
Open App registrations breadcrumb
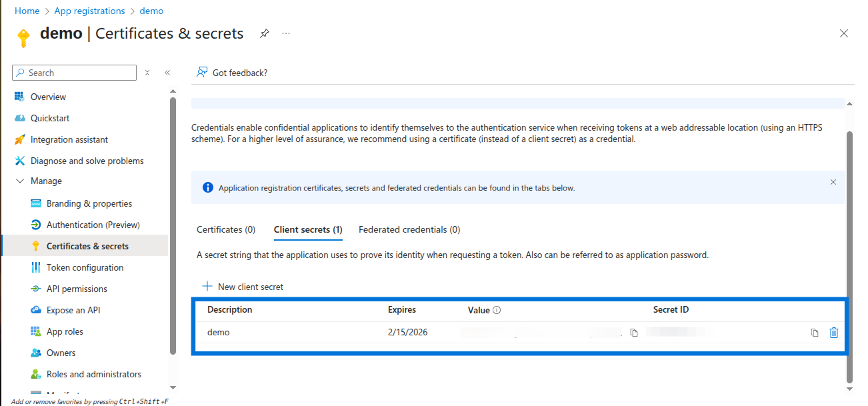click(89, 11)
